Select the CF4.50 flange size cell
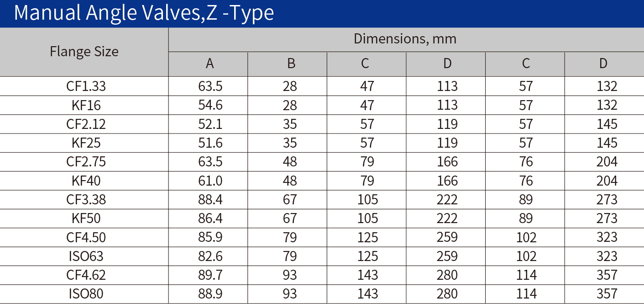Image resolution: width=644 pixels, height=304 pixels. (x=86, y=238)
